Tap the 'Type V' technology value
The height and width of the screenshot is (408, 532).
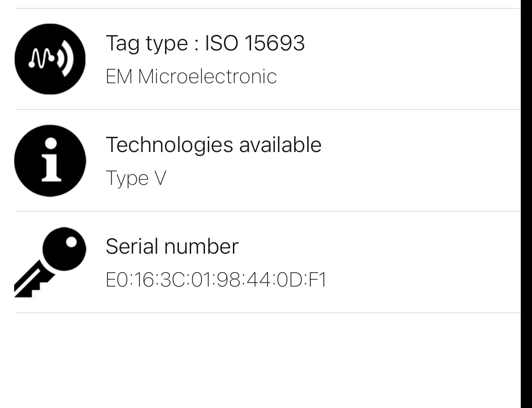[x=136, y=178]
